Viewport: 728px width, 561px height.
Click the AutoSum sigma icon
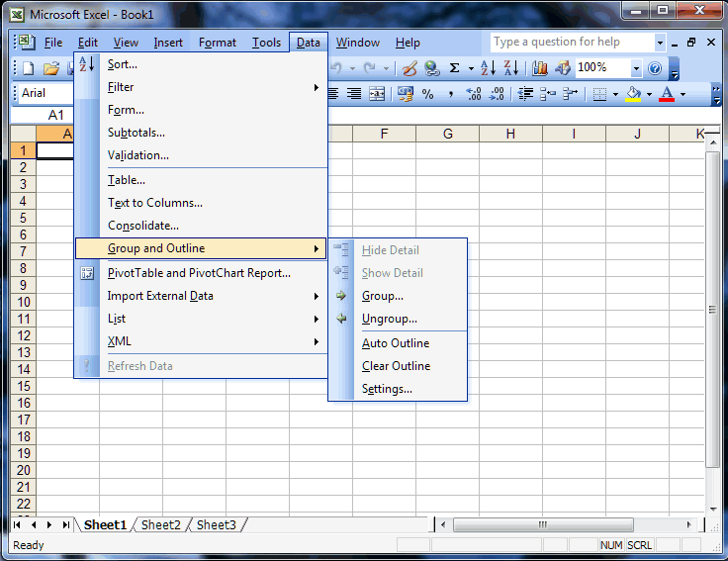pyautogui.click(x=454, y=68)
